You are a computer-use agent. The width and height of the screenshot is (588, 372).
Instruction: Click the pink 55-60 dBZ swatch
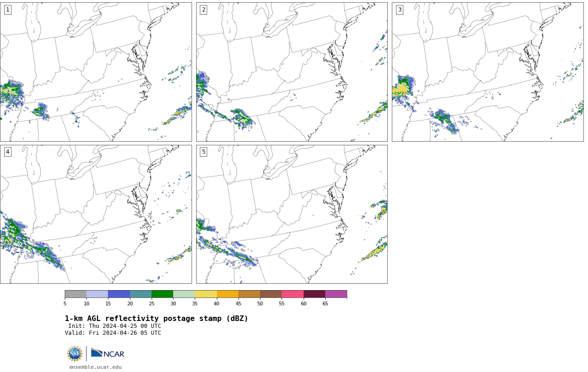coord(293,294)
